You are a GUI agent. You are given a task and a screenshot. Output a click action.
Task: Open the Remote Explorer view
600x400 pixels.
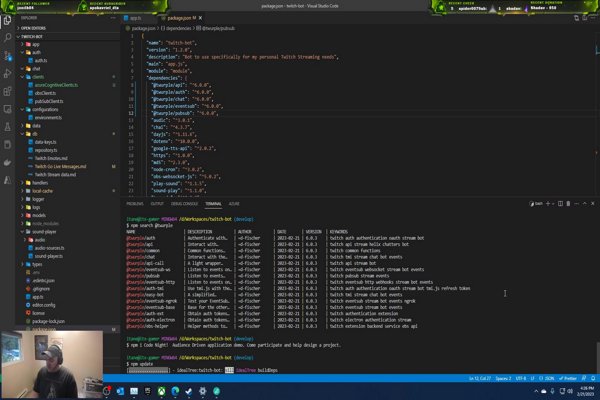(7, 109)
